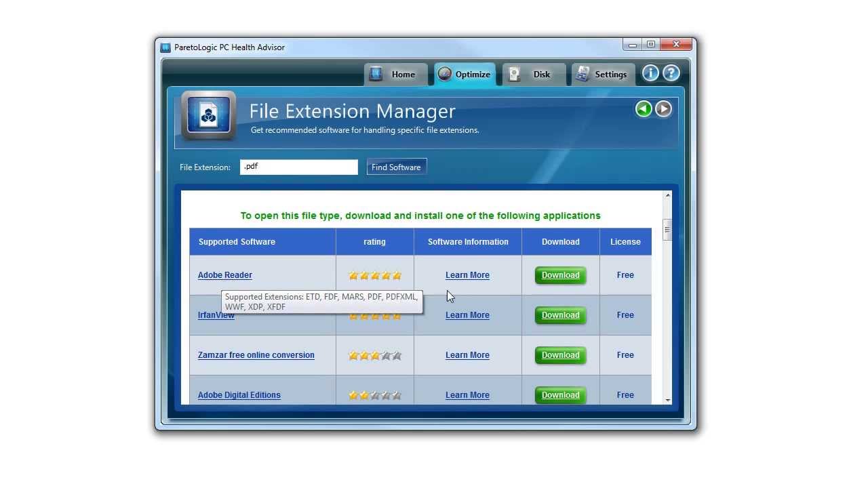This screenshot has height=488, width=868.
Task: Switch to the Optimize tab
Action: [x=465, y=75]
